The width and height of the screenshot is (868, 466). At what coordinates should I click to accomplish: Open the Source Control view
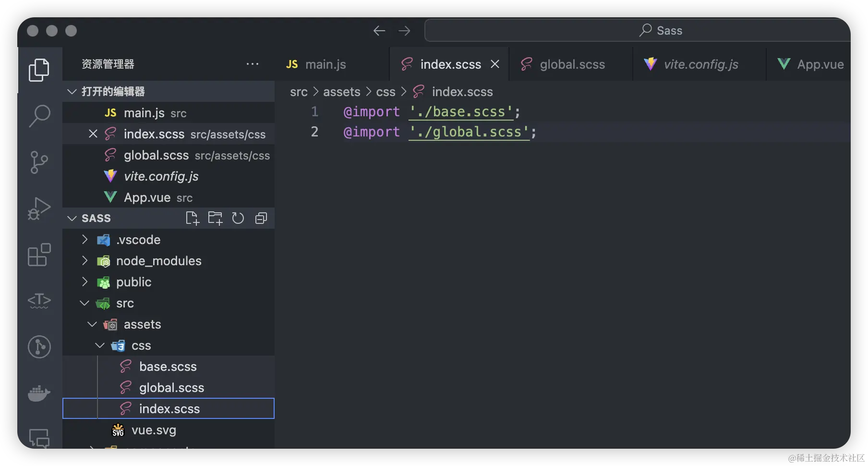click(39, 162)
